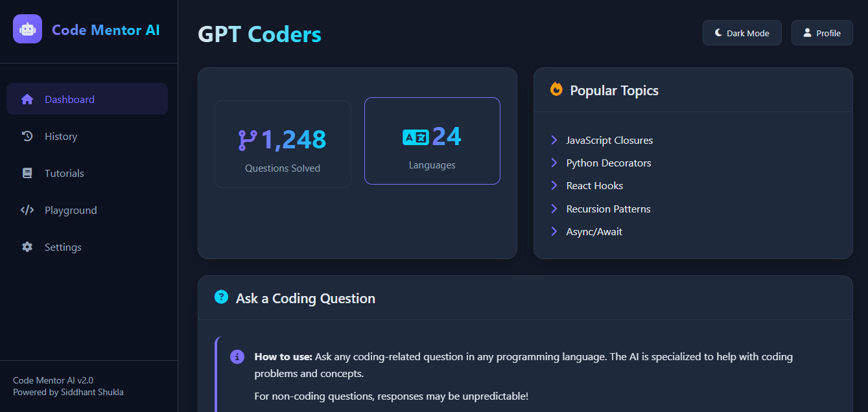Viewport: 868px width, 412px height.
Task: Click the Dashboard home icon
Action: [27, 99]
